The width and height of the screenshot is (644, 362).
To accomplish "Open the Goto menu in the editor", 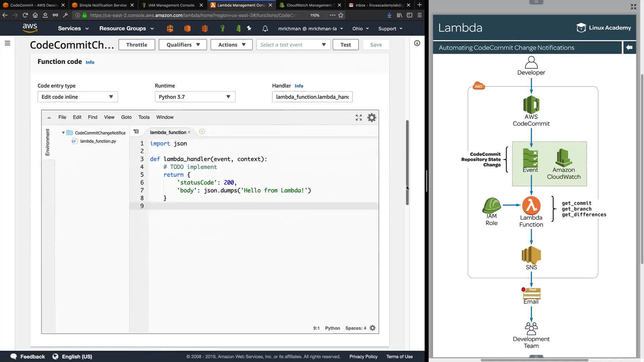I will (x=126, y=117).
